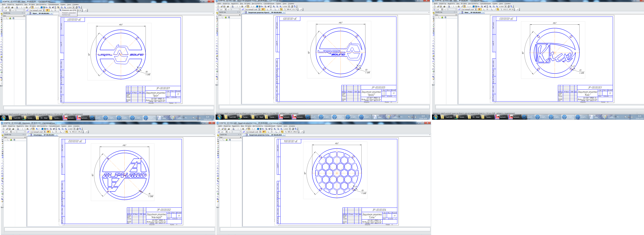
Task: Click paste icon in Урал2 window toolbar
Action: (x=242, y=6)
